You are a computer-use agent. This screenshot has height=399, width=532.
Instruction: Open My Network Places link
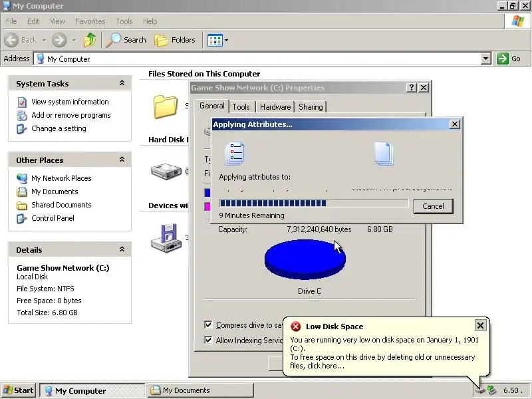tap(61, 178)
